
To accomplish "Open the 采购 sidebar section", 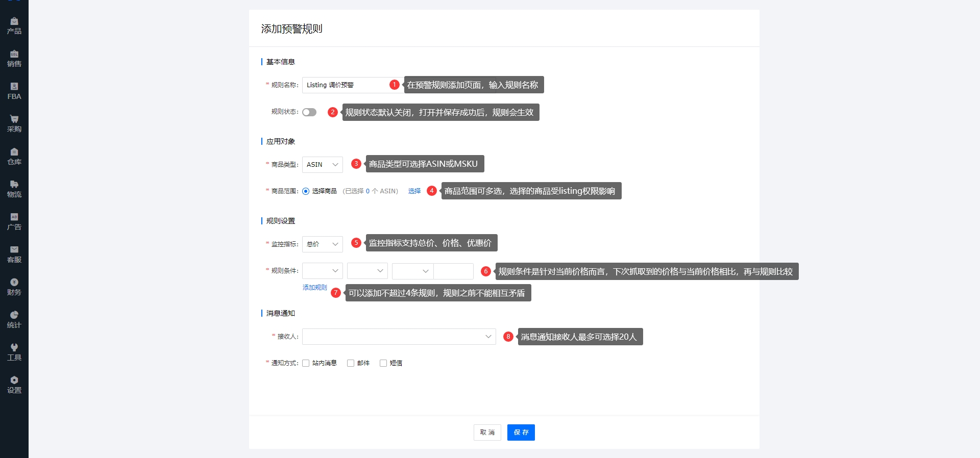I will [x=14, y=124].
